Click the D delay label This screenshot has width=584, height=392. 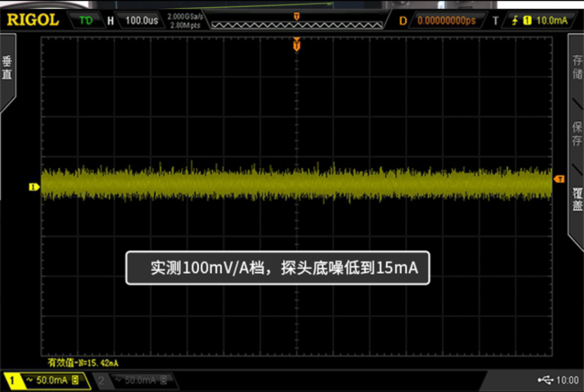(x=403, y=21)
